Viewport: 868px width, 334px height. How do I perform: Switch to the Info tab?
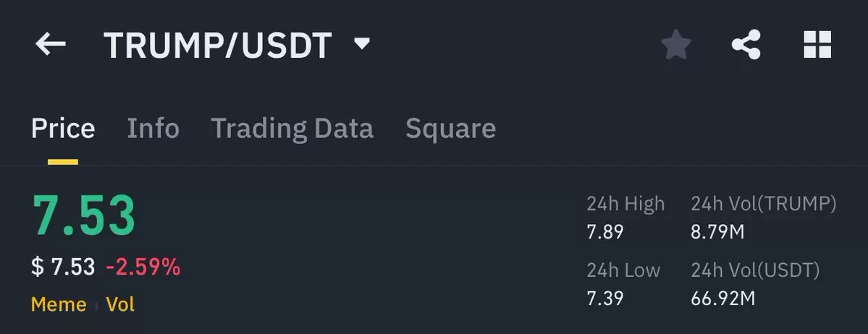153,128
